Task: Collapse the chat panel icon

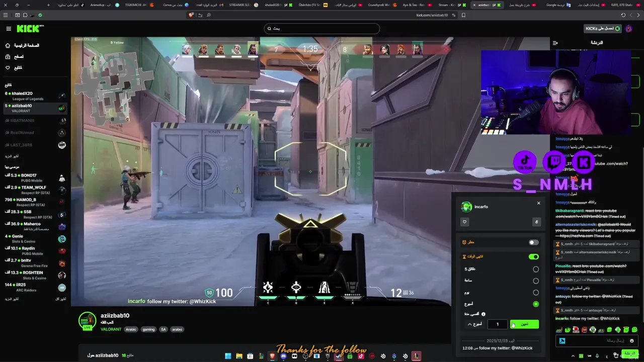Action: pyautogui.click(x=555, y=43)
